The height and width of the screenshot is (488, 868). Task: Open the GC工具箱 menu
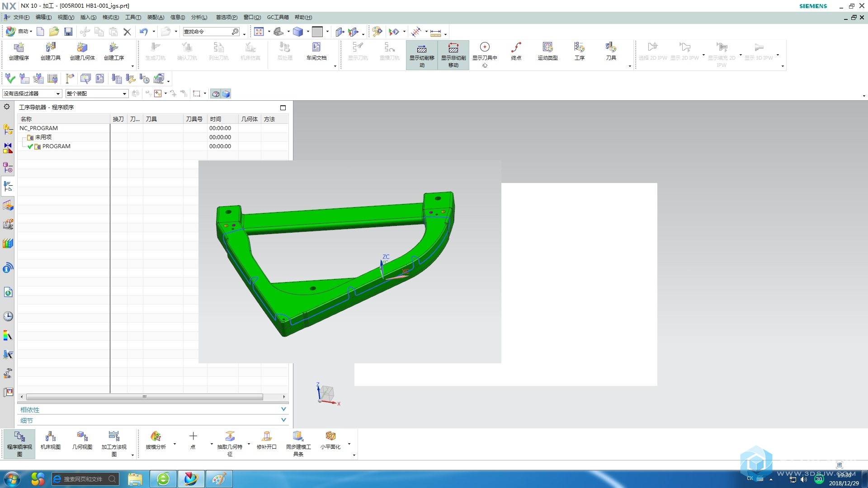point(278,17)
